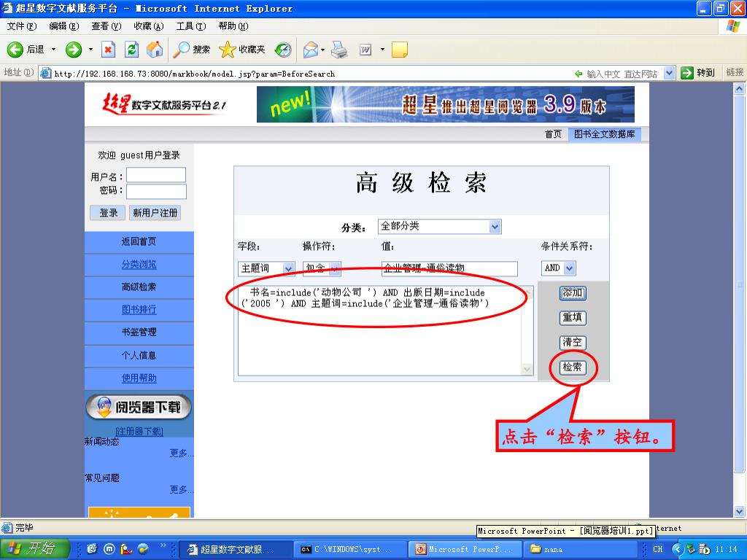The width and height of the screenshot is (747, 560).
Task: Open the 使用帮助 sidebar link
Action: point(139,378)
